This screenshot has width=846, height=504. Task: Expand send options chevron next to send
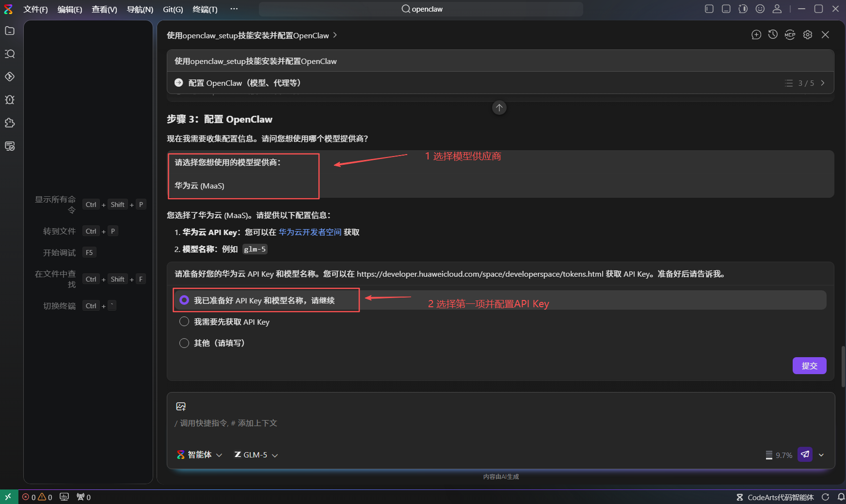pos(821,455)
